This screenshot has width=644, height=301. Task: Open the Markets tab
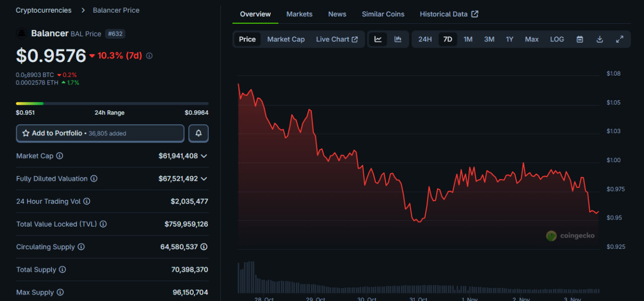(x=299, y=14)
